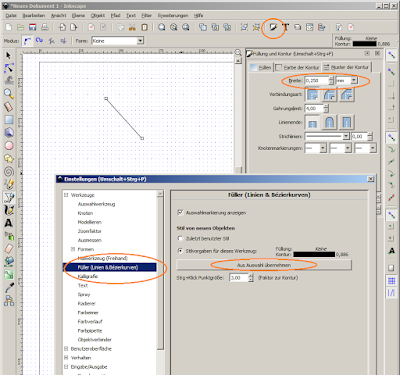Select Auswahlwerkzeug in preferences tree
Image resolution: width=400 pixels, height=375 pixels.
pyautogui.click(x=96, y=204)
